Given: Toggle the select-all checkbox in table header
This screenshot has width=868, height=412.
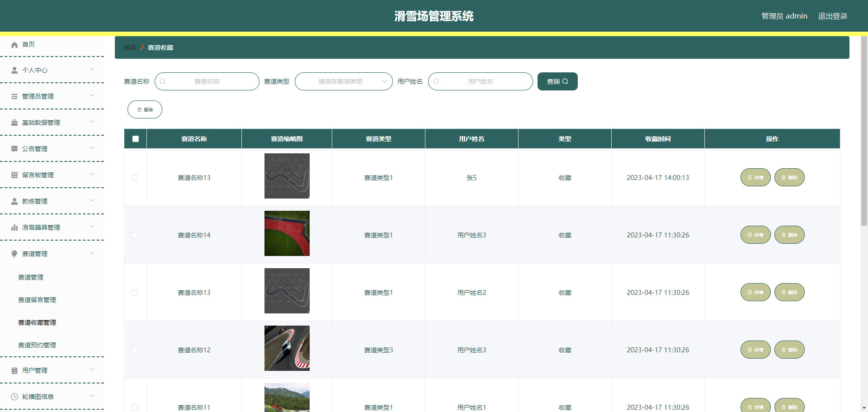Looking at the screenshot, I should [136, 139].
